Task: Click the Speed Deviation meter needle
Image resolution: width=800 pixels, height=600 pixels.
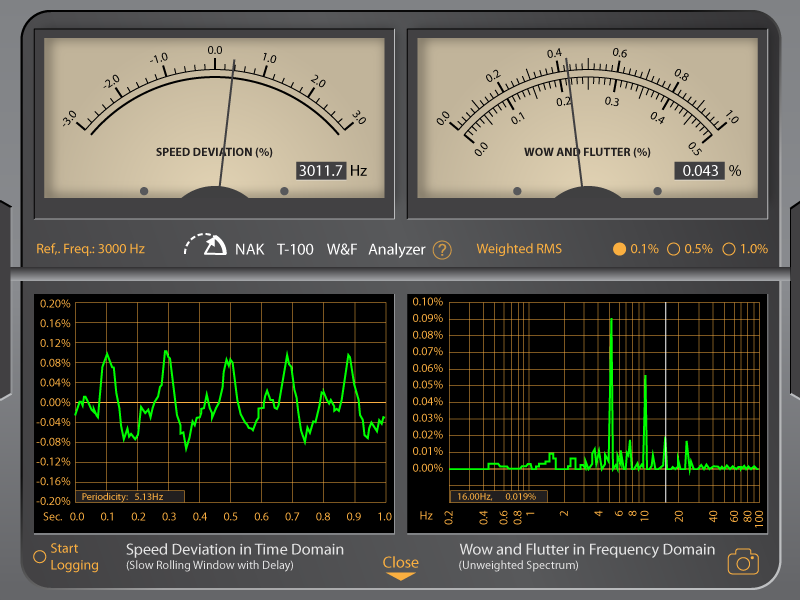Action: (227, 123)
